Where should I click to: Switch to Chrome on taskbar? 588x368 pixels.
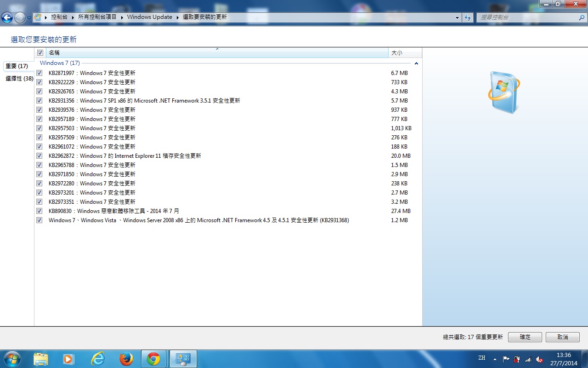coord(154,359)
